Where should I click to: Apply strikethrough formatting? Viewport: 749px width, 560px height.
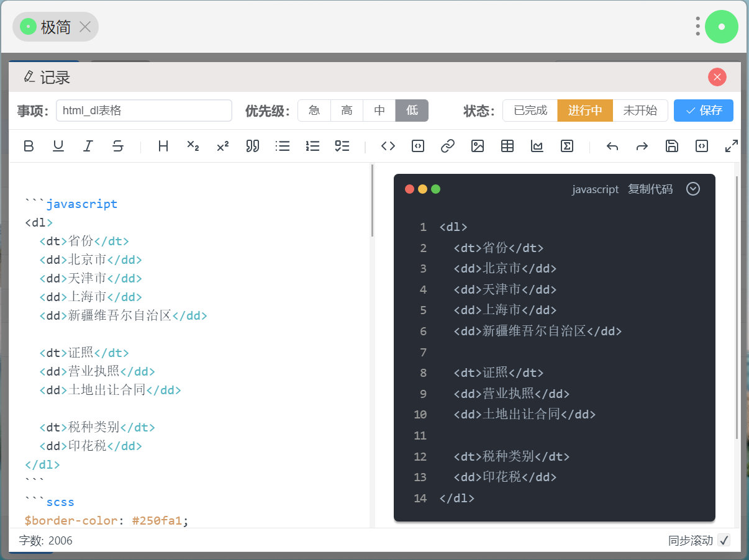[118, 146]
